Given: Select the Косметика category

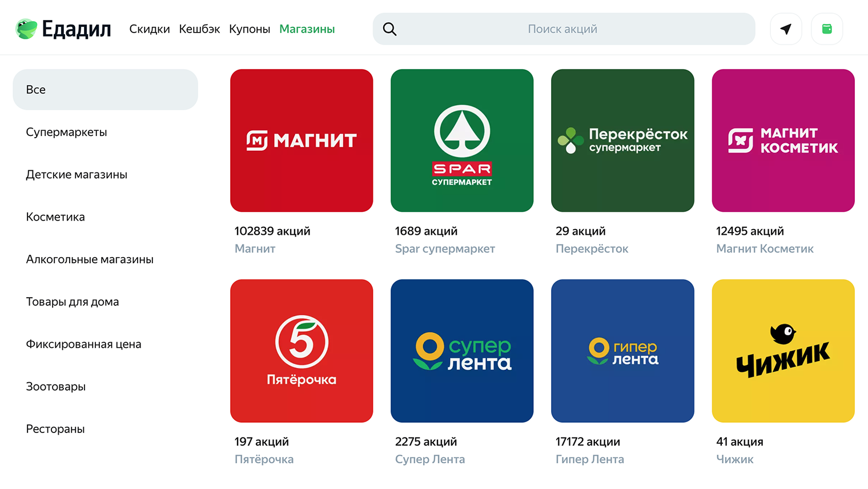Looking at the screenshot, I should click(55, 217).
